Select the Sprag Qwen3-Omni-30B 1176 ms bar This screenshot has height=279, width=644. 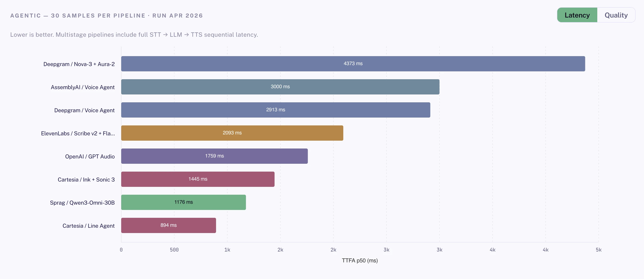pos(183,202)
